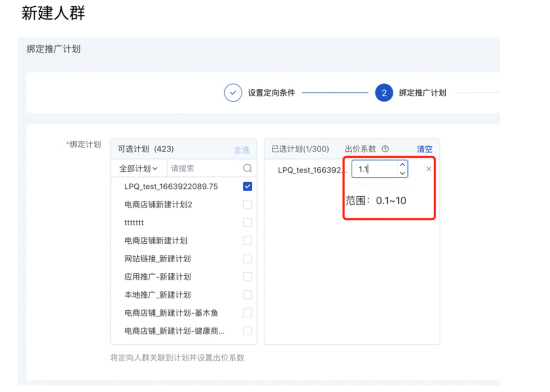Click the 全选 select-all link

coord(242,150)
